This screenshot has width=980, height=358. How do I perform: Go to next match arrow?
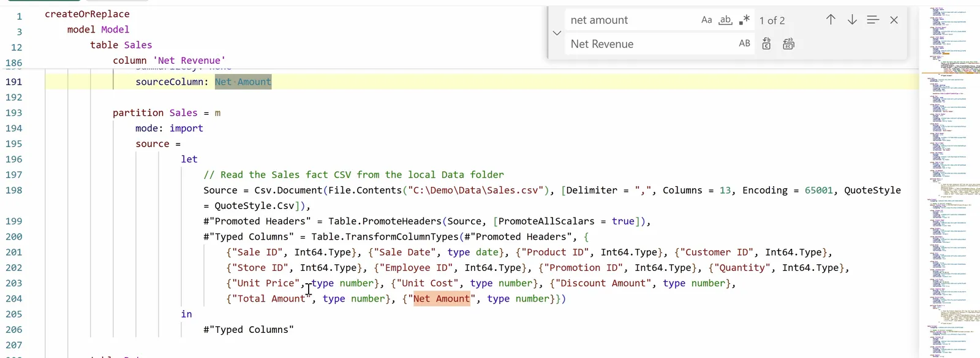tap(852, 20)
